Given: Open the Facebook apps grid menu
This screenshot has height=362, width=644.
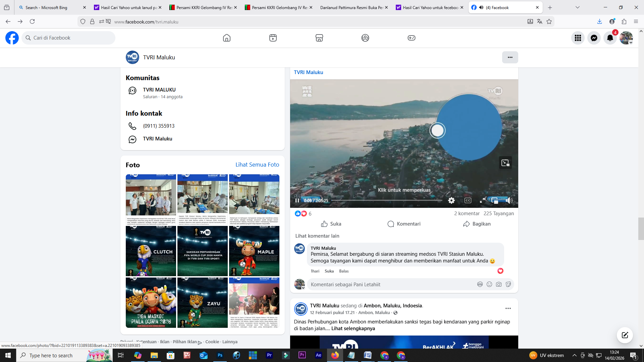Looking at the screenshot, I should pyautogui.click(x=578, y=38).
